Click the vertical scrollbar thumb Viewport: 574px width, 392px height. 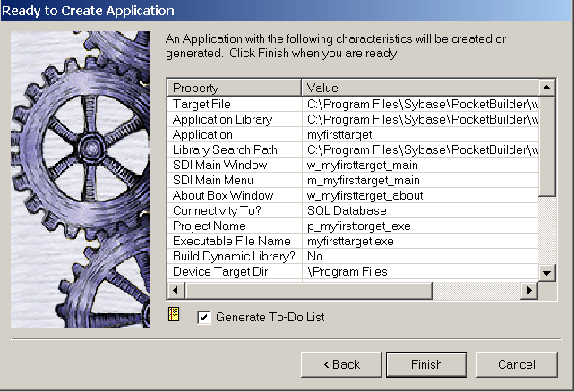(546, 147)
